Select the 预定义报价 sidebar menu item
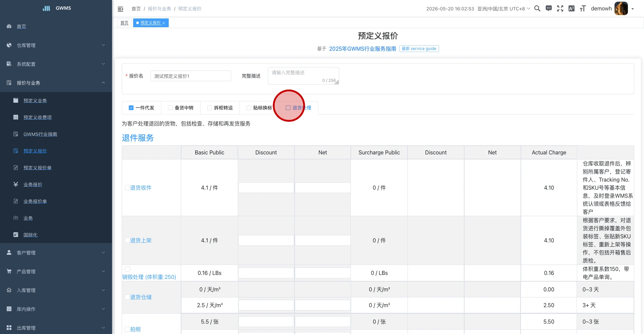Image resolution: width=644 pixels, height=334 pixels. (x=56, y=151)
